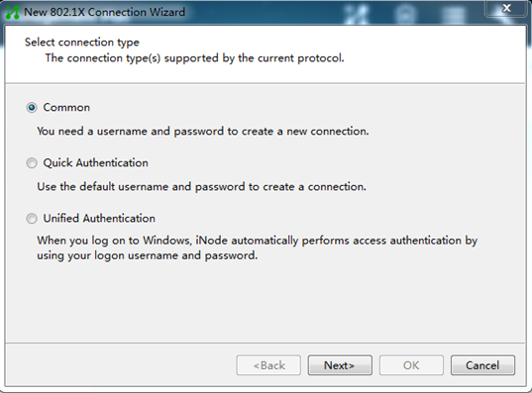532x393 pixels.
Task: Click the default username description under Quick Authentication
Action: (x=201, y=187)
